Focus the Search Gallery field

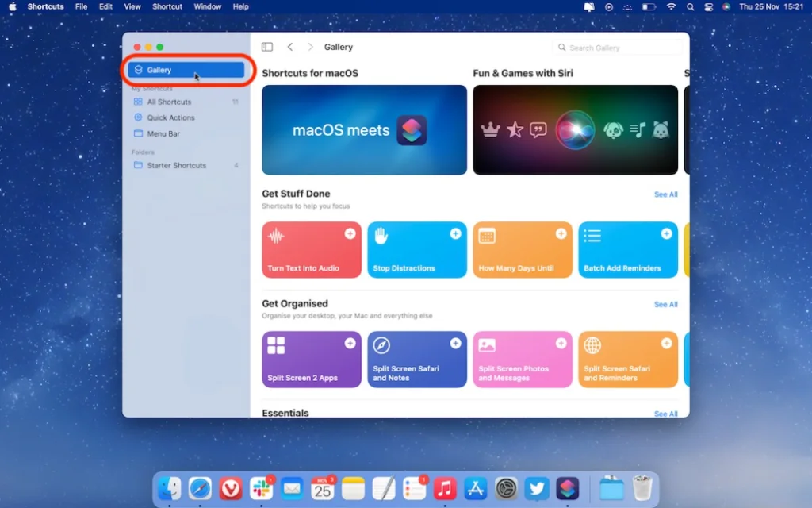617,48
